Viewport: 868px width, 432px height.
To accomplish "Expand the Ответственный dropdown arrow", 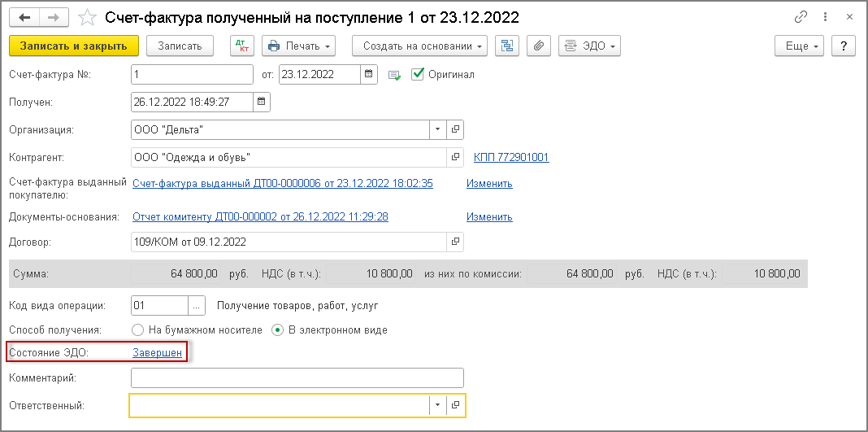I will point(437,404).
